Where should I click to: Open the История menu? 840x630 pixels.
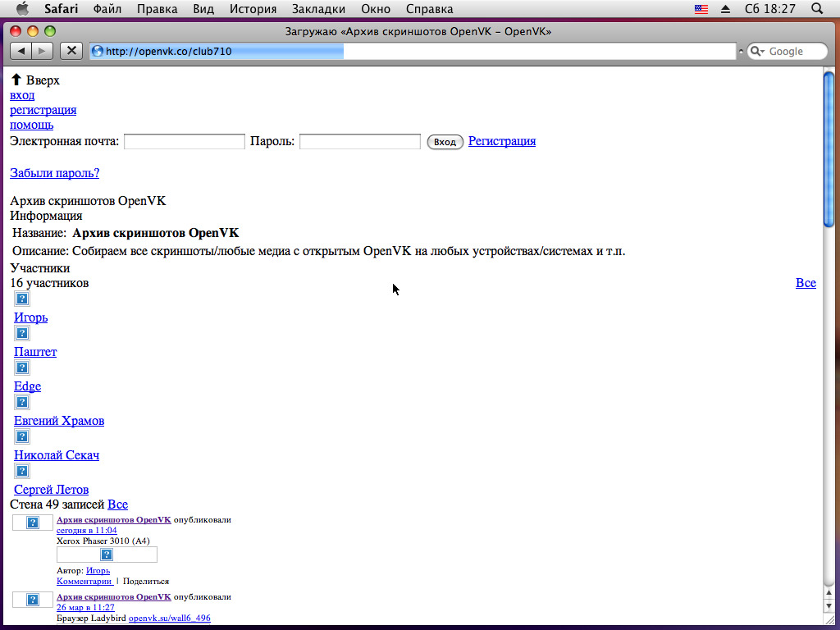[x=253, y=9]
